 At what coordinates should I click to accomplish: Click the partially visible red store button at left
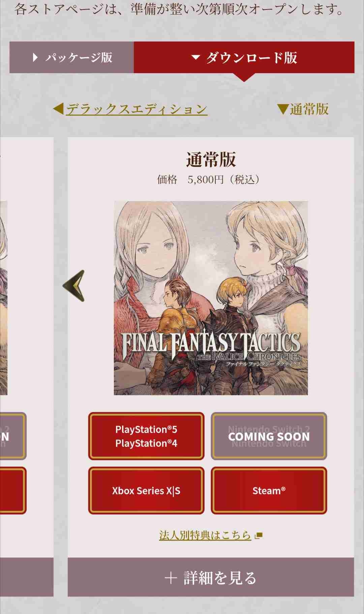point(13,490)
